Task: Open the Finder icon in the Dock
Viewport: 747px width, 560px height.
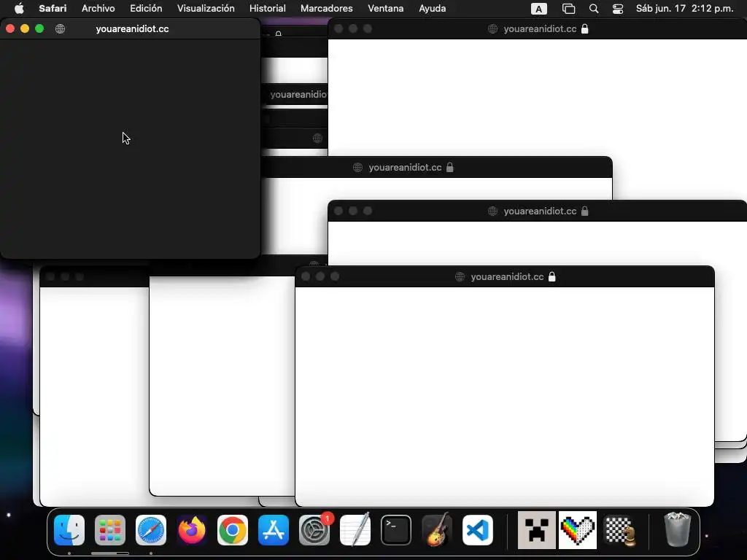Action: click(69, 530)
